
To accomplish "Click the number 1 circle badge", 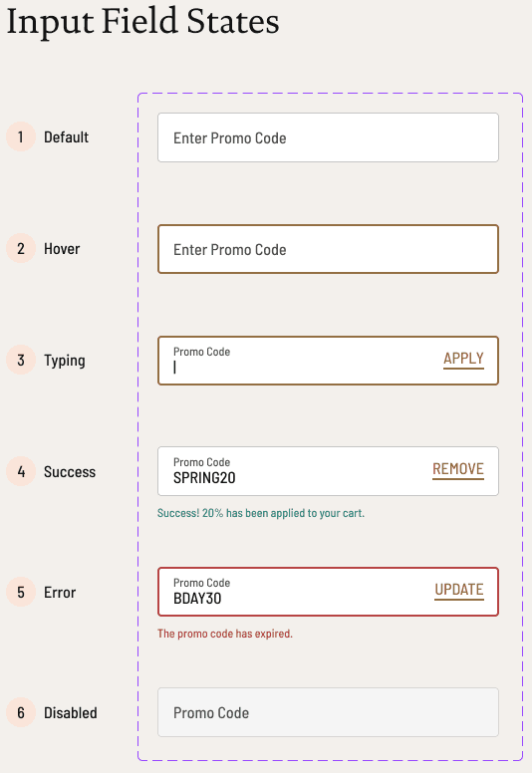I will point(21,136).
